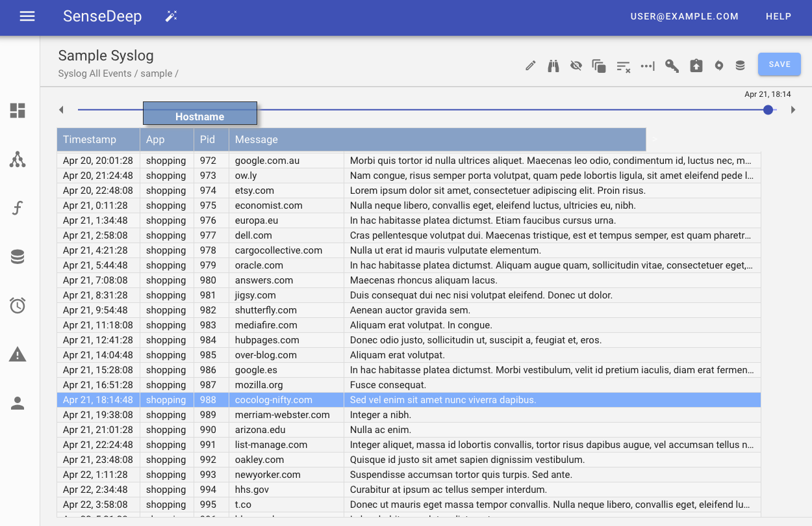Select timestamp cell Apr 20, 20:01:28

[x=99, y=161]
